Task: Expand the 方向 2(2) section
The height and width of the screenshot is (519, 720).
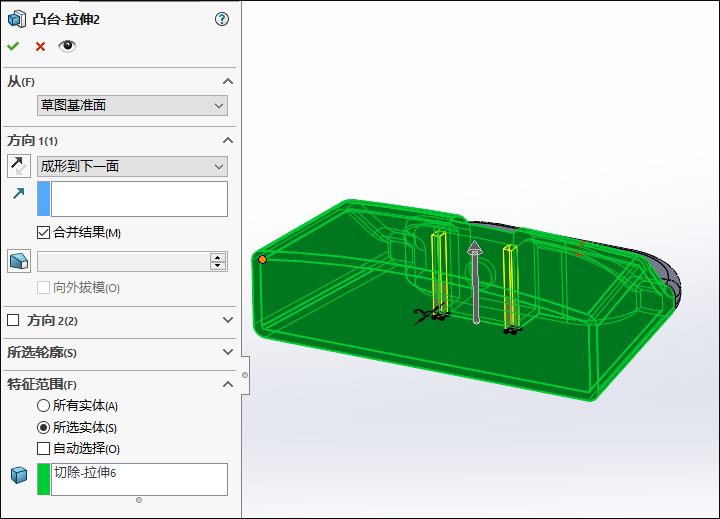Action: [x=228, y=320]
